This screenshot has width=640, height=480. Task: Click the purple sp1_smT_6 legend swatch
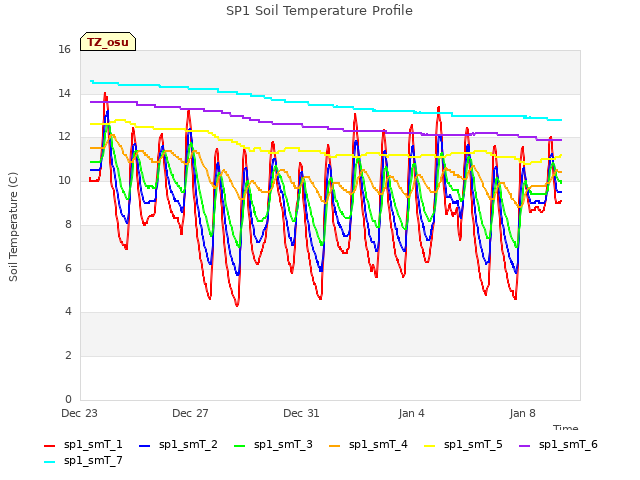524,446
